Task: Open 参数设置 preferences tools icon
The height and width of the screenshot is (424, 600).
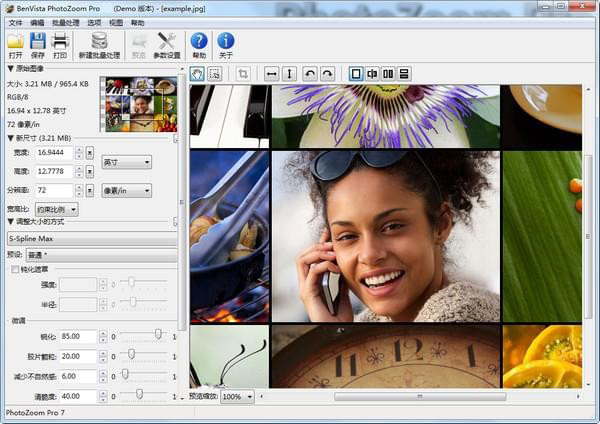Action: click(x=167, y=42)
